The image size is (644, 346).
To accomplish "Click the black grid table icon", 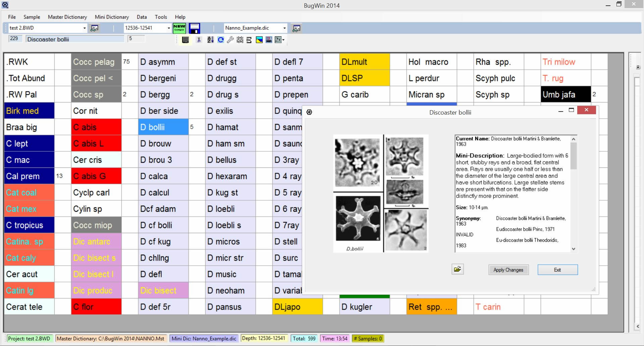I will click(185, 40).
